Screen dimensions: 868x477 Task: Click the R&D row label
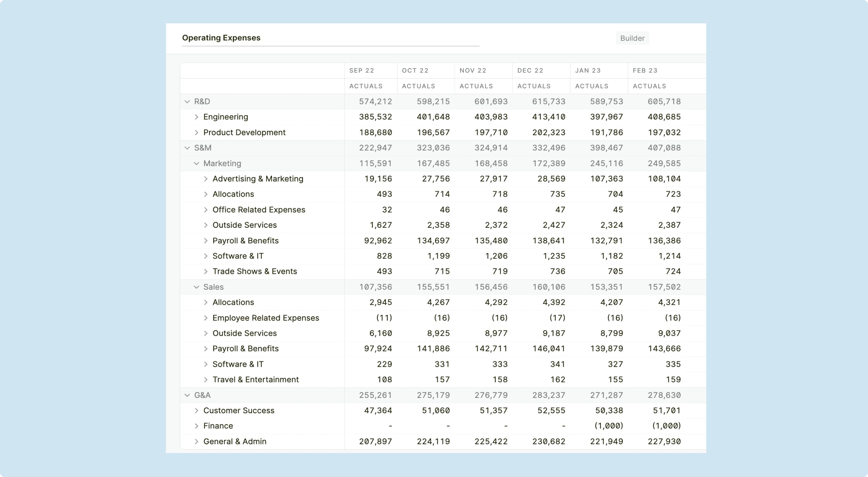(x=202, y=102)
